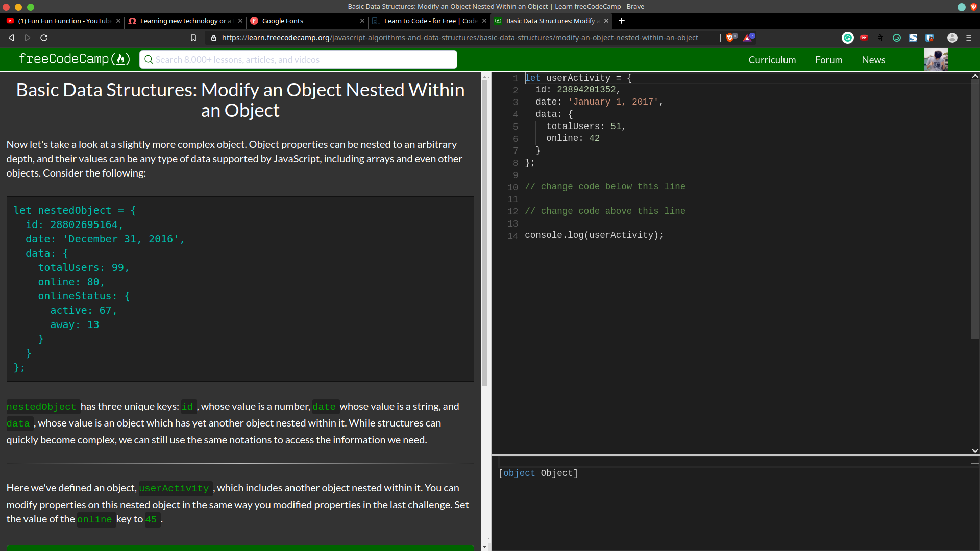Click the green smiley-circle extension icon
The image size is (980, 551).
point(897,38)
